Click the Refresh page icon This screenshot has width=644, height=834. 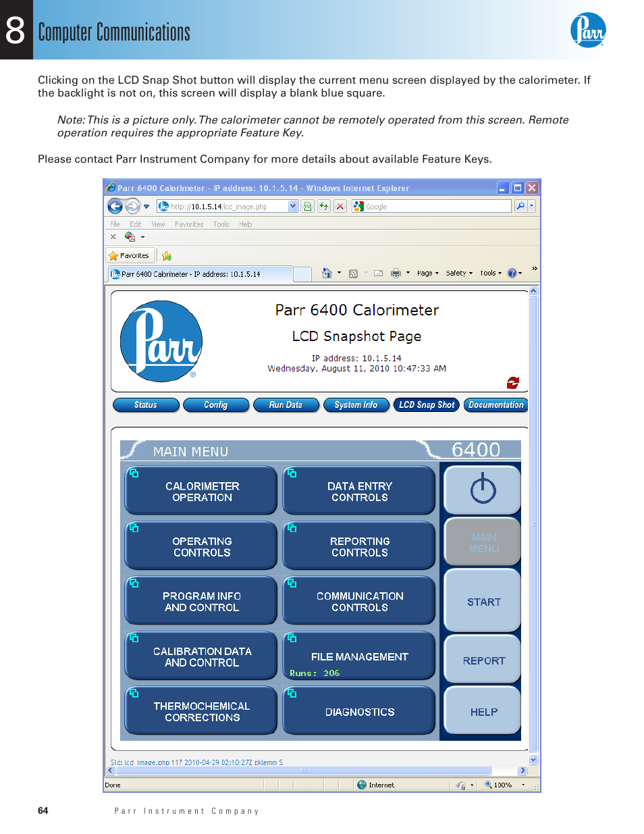324,207
